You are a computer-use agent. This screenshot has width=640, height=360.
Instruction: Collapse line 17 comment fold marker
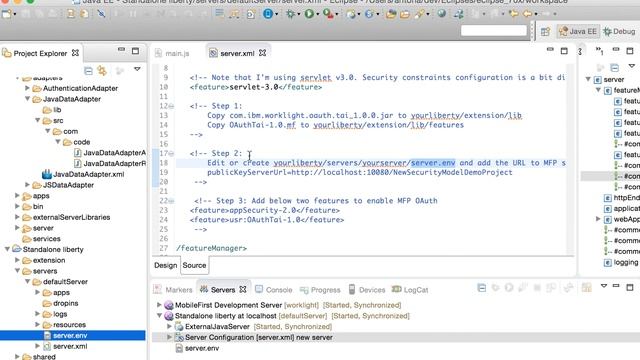pos(171,153)
